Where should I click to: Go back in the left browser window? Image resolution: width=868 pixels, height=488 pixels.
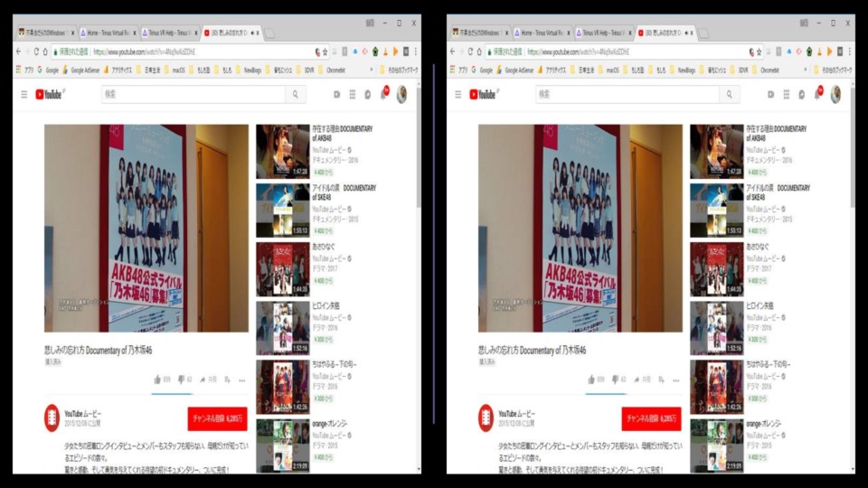pos(18,52)
